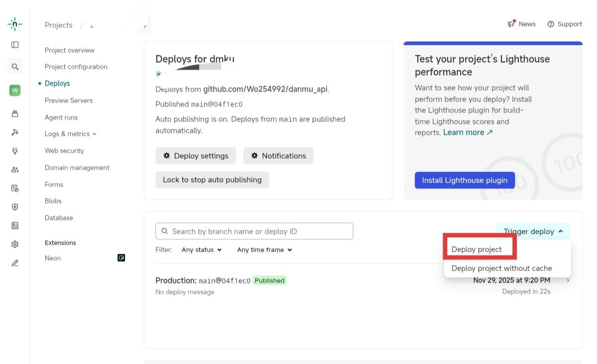Open Domain management page

[x=77, y=168]
